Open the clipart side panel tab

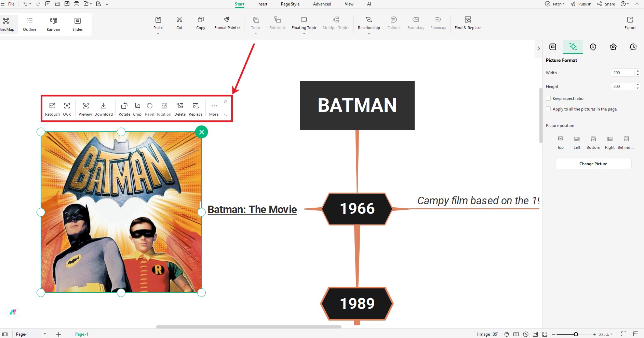coord(613,47)
